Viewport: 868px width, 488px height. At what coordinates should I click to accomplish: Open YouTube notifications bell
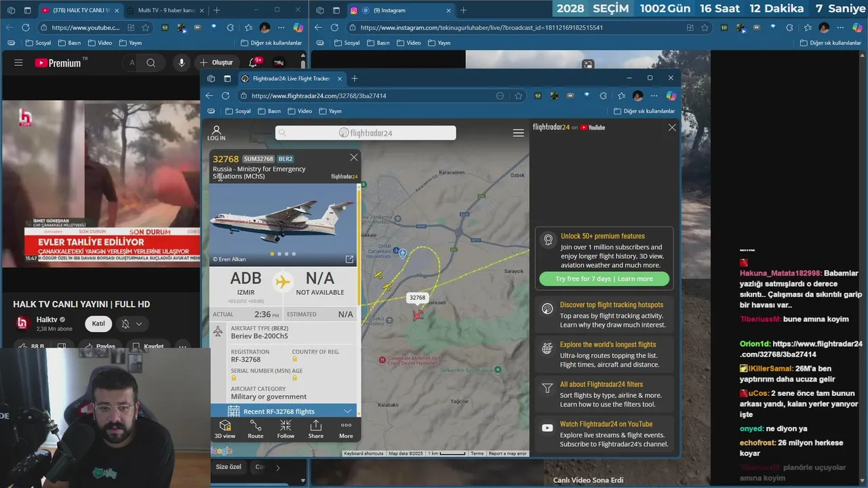coord(253,62)
